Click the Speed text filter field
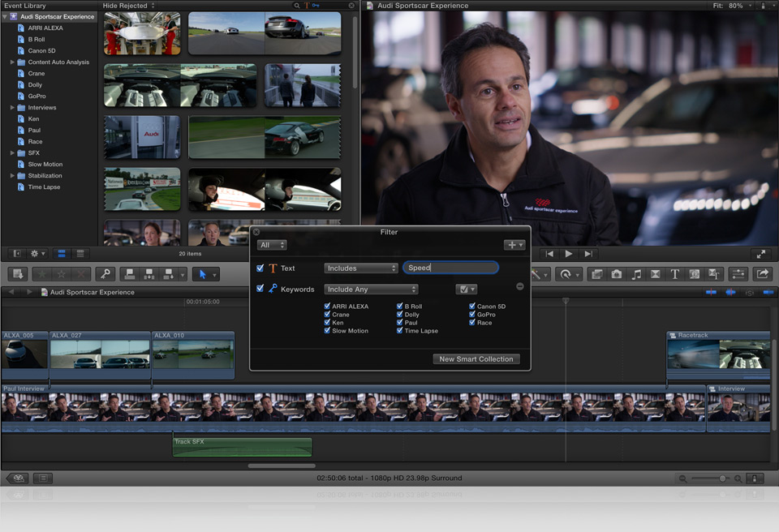This screenshot has height=532, width=779. point(450,268)
